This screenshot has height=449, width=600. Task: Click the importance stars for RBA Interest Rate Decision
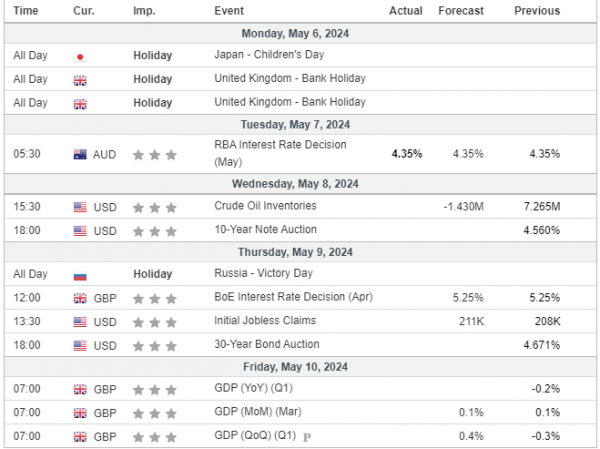click(x=155, y=155)
